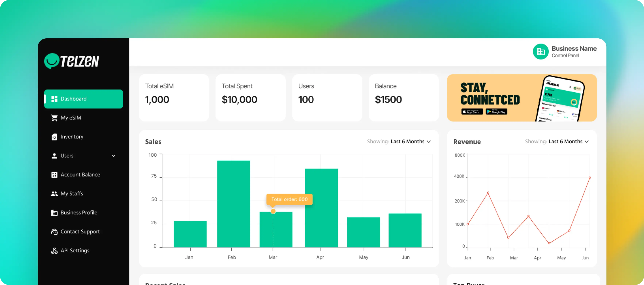Click the June revenue data point
The image size is (644, 285).
pos(590,178)
